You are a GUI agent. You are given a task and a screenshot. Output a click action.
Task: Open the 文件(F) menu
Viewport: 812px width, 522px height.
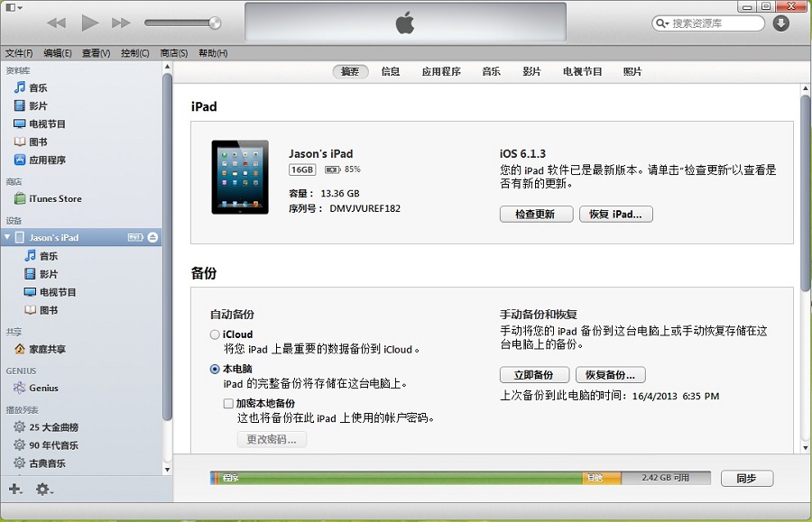click(19, 53)
